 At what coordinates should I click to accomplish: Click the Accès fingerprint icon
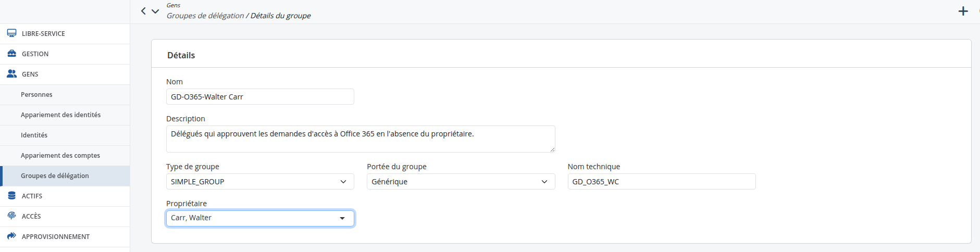11,216
